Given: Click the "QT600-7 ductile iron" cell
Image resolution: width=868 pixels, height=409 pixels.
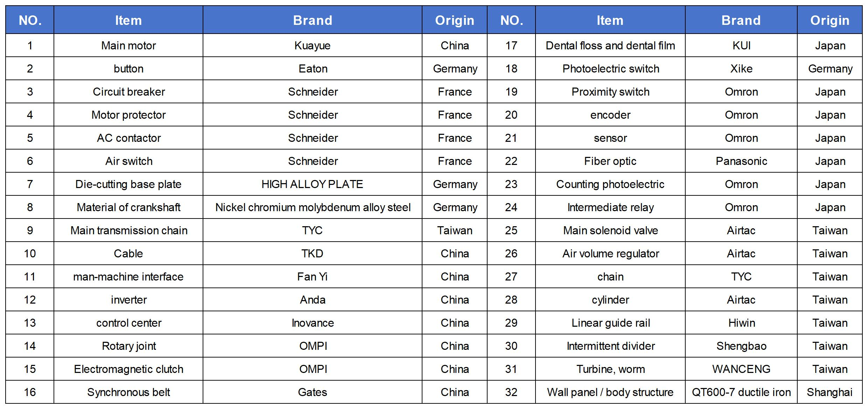Looking at the screenshot, I should click(741, 392).
